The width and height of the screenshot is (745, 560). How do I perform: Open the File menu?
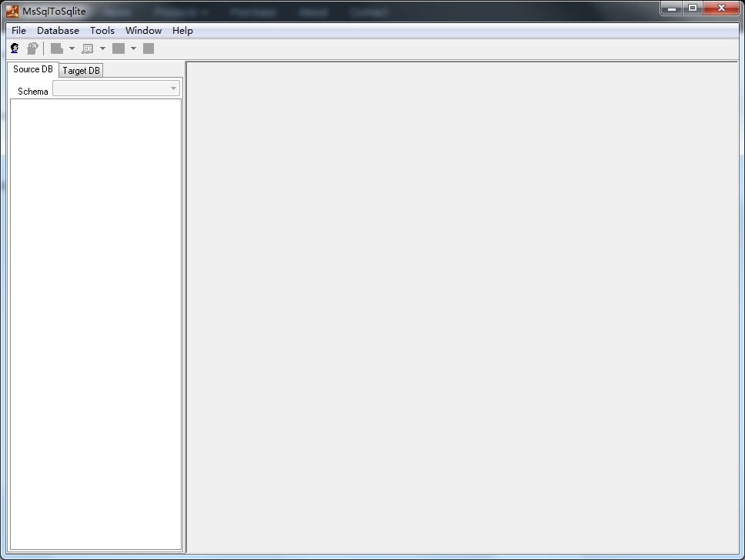[x=18, y=31]
